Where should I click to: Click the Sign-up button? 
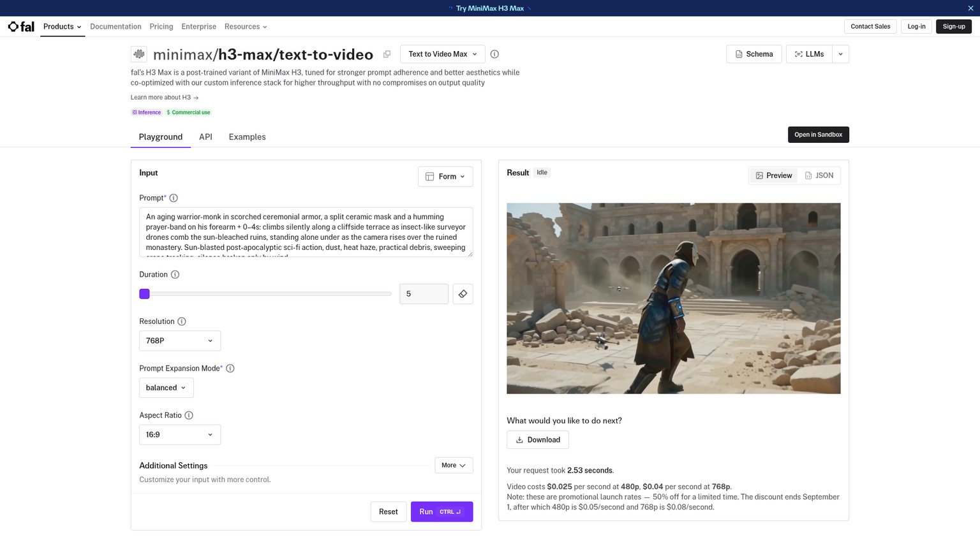click(x=954, y=27)
